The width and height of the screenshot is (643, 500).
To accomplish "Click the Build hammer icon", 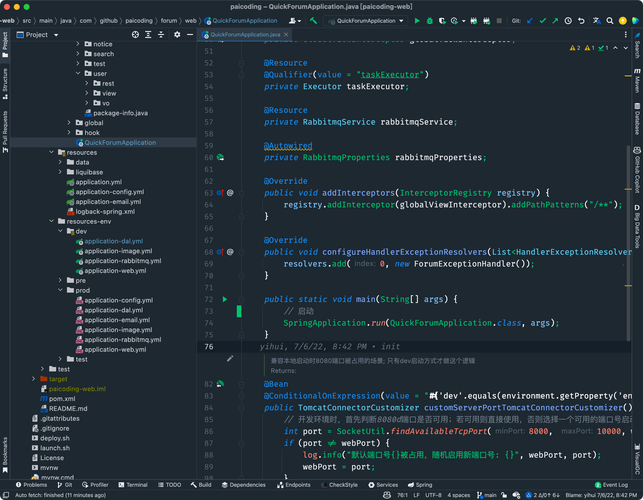I will click(x=313, y=20).
